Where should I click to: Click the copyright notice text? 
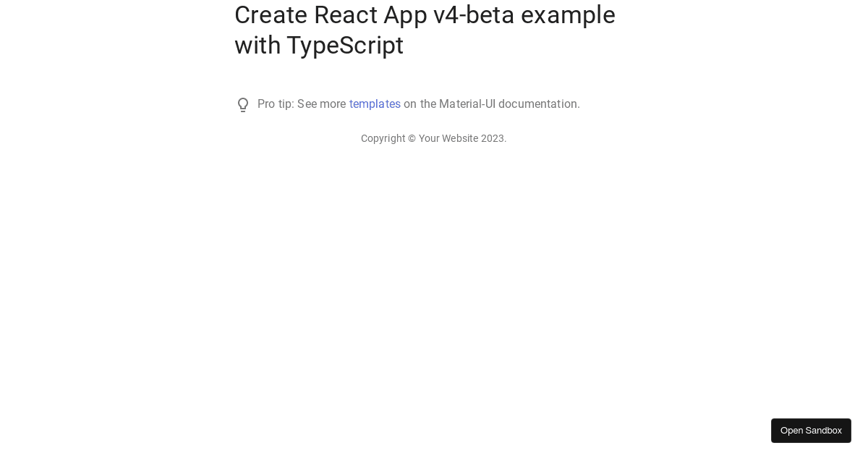click(x=434, y=138)
